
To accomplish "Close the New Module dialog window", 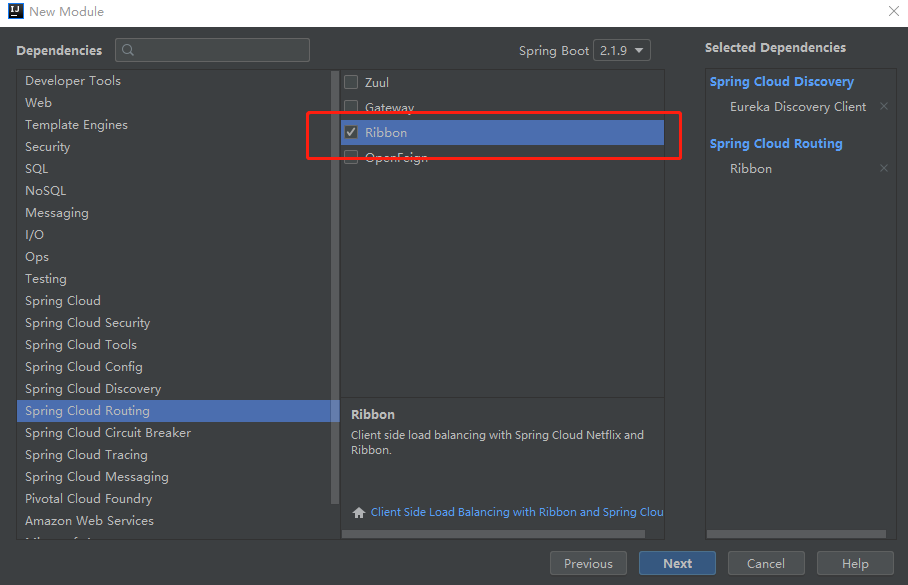I will coord(893,12).
